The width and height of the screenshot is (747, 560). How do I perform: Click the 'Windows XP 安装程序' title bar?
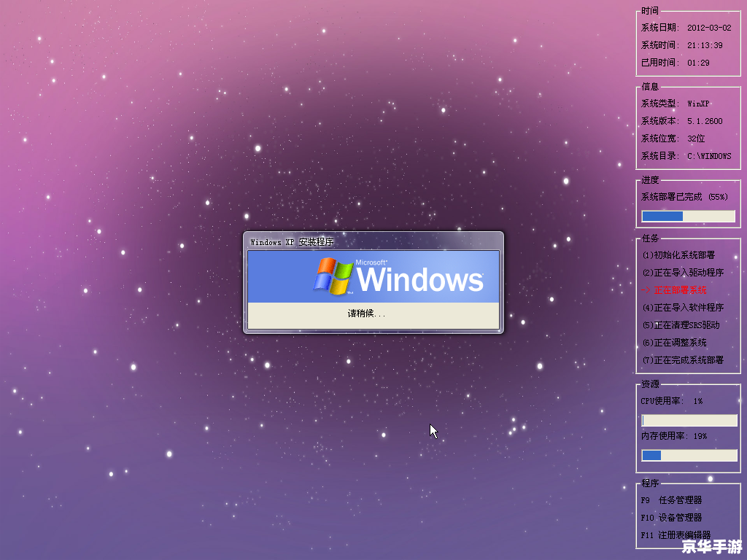[x=373, y=242]
